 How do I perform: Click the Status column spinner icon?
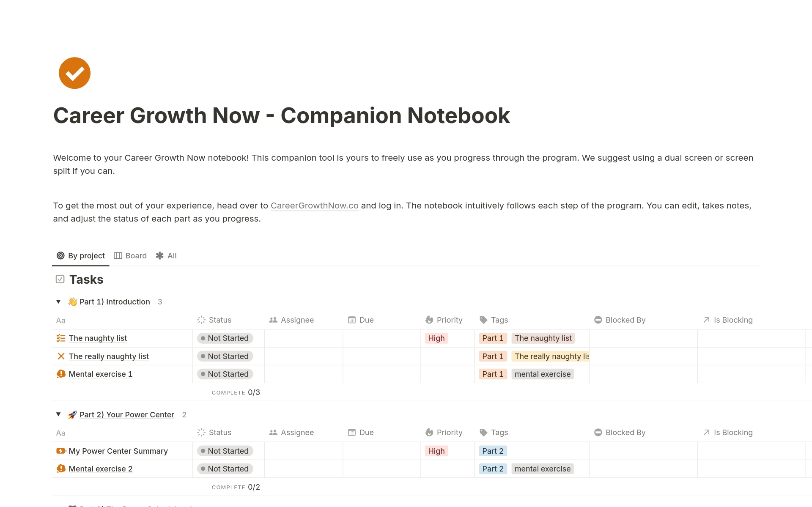(201, 320)
